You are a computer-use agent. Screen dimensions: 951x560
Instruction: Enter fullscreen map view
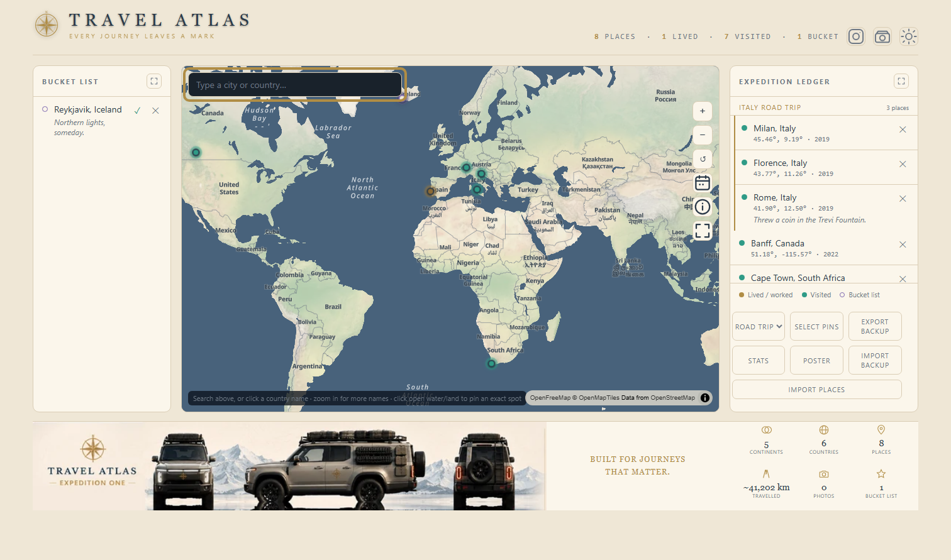(x=703, y=231)
